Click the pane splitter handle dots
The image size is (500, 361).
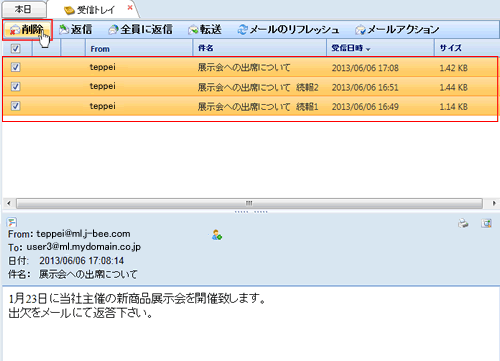251,212
